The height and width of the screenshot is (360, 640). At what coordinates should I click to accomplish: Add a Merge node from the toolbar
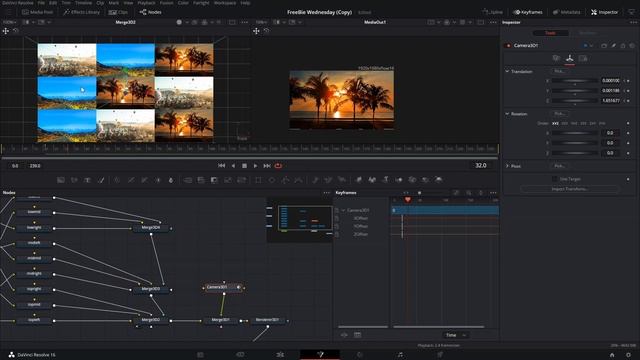tap(188, 180)
